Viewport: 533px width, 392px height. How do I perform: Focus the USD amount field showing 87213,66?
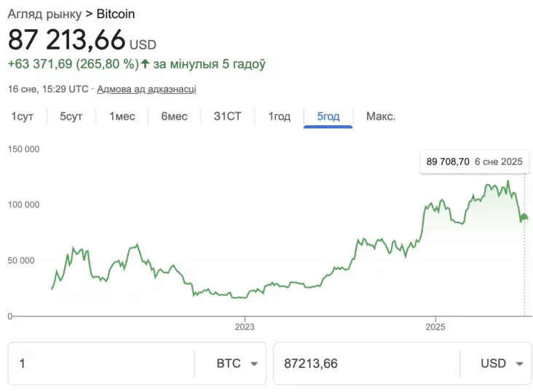point(364,364)
